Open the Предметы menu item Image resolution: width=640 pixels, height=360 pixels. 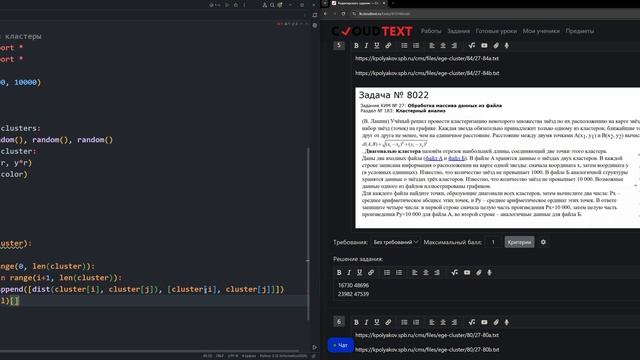[x=580, y=31]
